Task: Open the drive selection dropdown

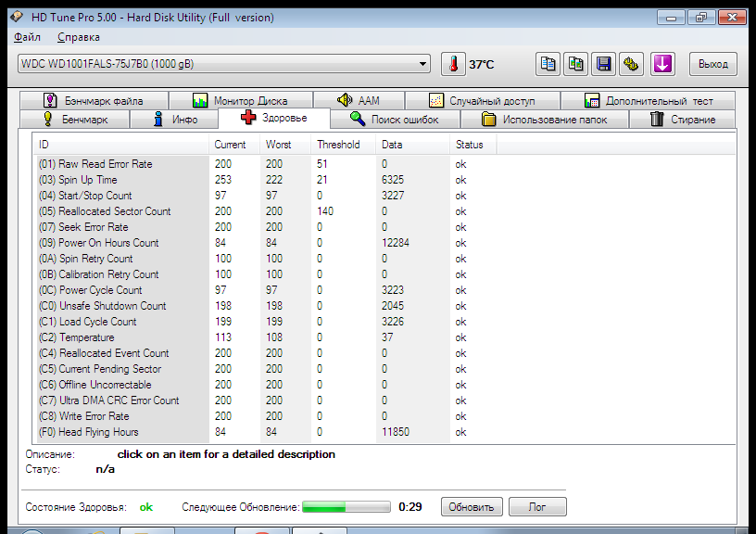Action: (x=224, y=64)
